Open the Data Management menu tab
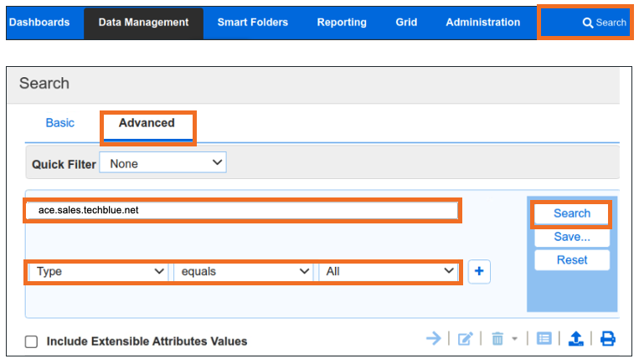The width and height of the screenshot is (639, 364). tap(143, 23)
